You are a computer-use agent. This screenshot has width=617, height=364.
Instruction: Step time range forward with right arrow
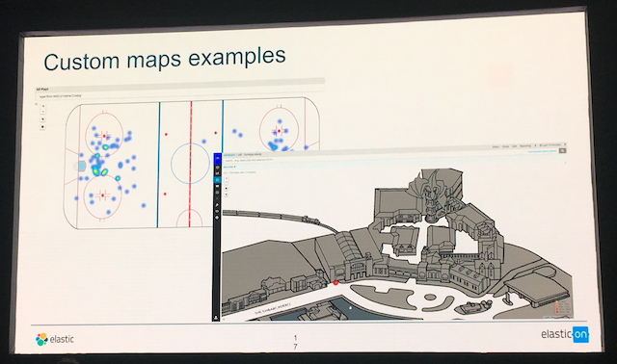click(565, 144)
